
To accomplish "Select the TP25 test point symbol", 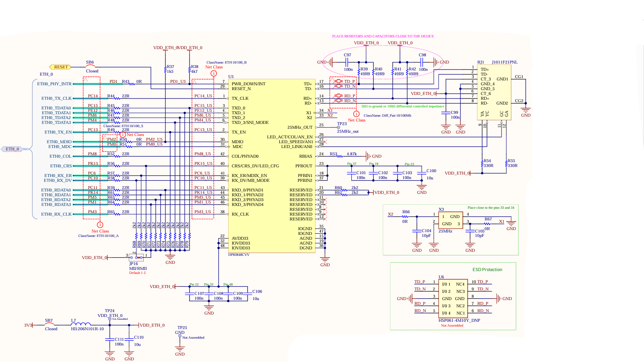I will [x=180, y=336].
